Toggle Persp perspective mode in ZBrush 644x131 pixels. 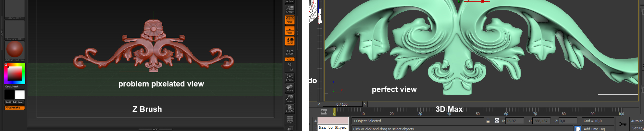pos(290,20)
